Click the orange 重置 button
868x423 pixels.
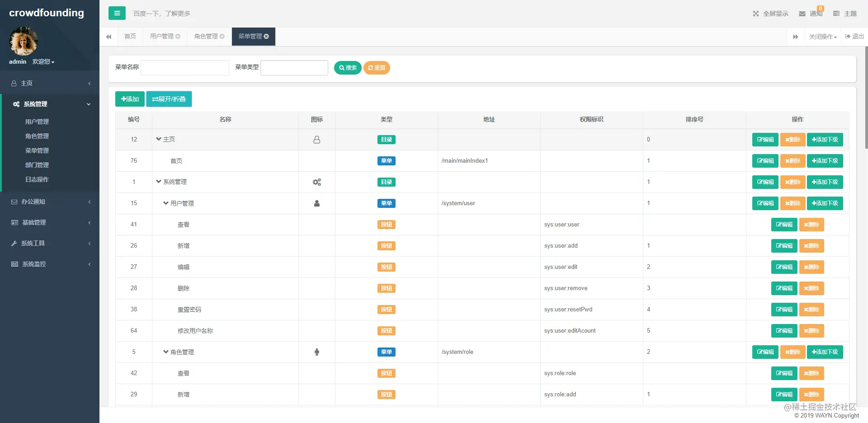[x=377, y=67]
